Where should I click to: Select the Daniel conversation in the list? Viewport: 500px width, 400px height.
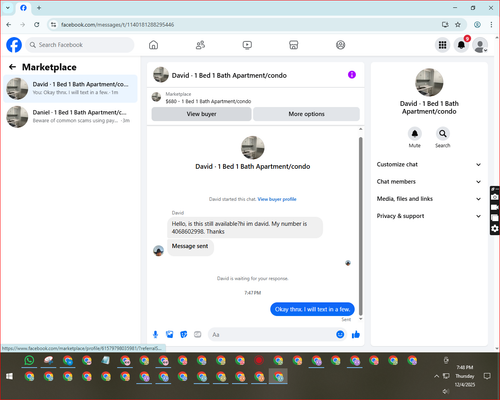coord(70,117)
